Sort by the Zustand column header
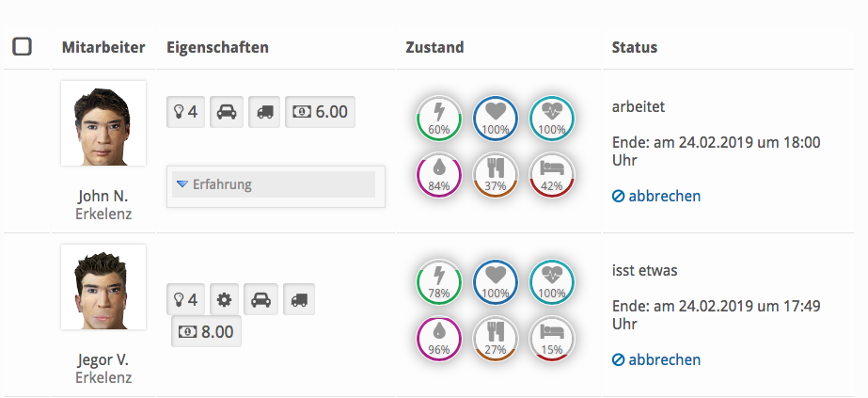The height and width of the screenshot is (398, 868). pos(434,47)
